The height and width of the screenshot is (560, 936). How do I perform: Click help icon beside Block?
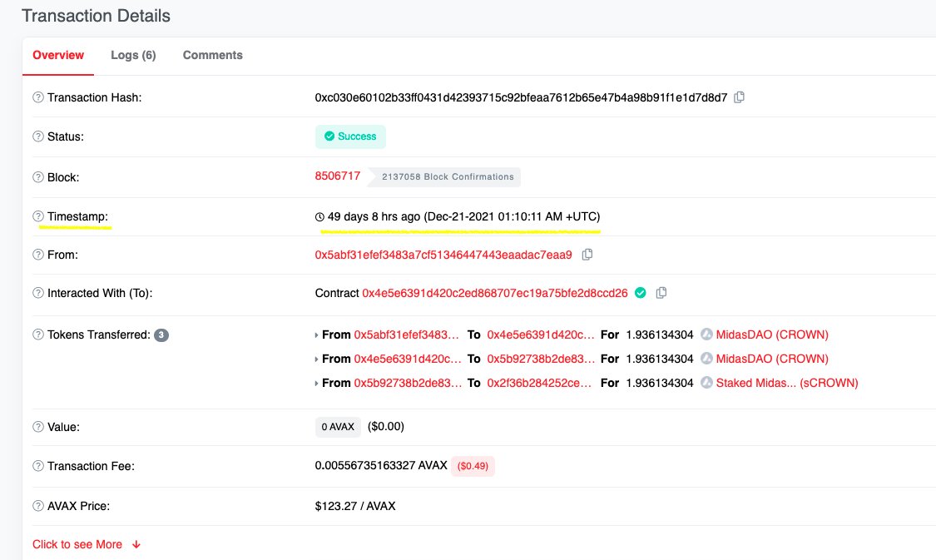click(38, 177)
